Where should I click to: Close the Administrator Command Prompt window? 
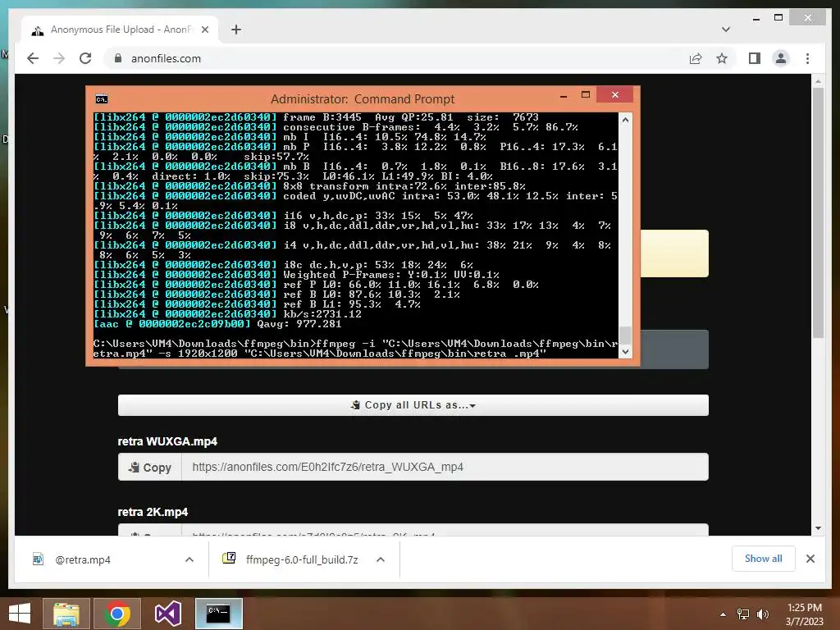pos(615,95)
